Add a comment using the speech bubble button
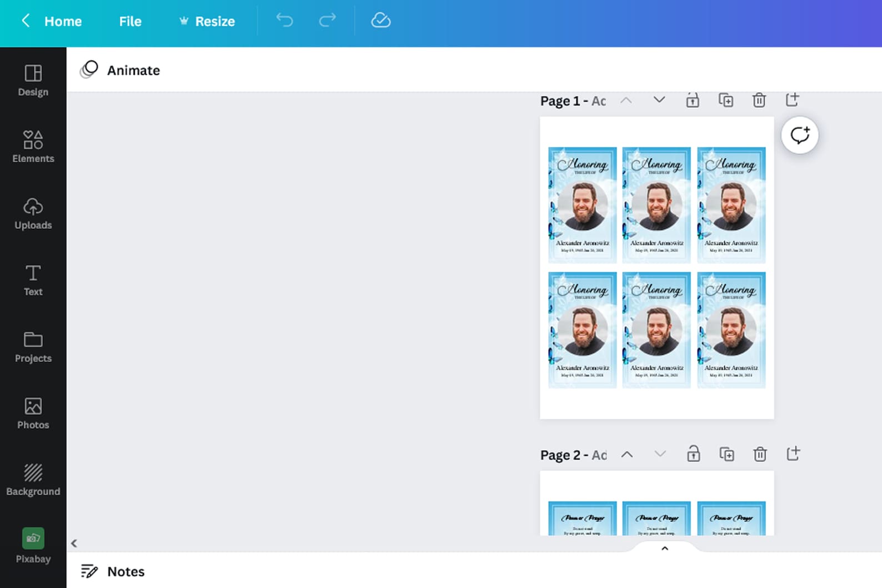 click(x=799, y=135)
